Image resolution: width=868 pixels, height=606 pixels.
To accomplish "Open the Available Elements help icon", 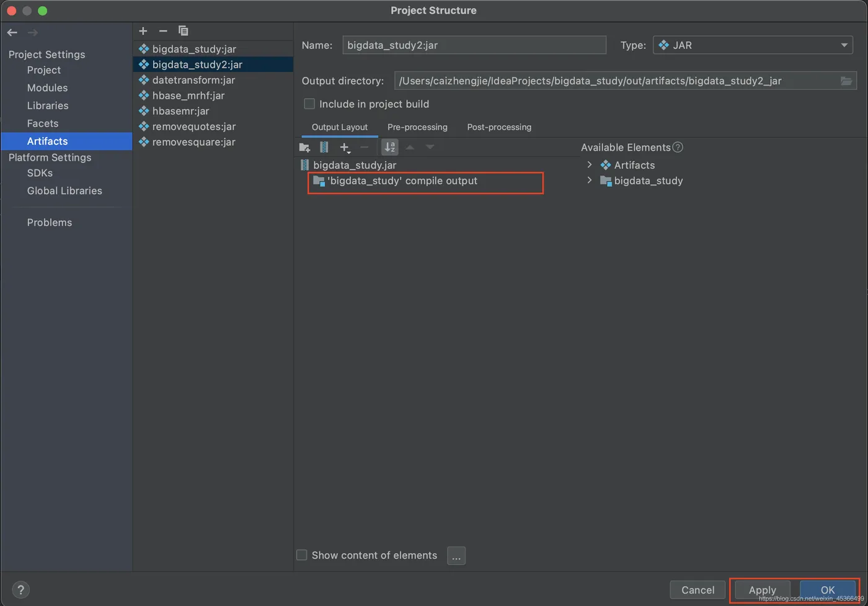I will click(x=678, y=147).
